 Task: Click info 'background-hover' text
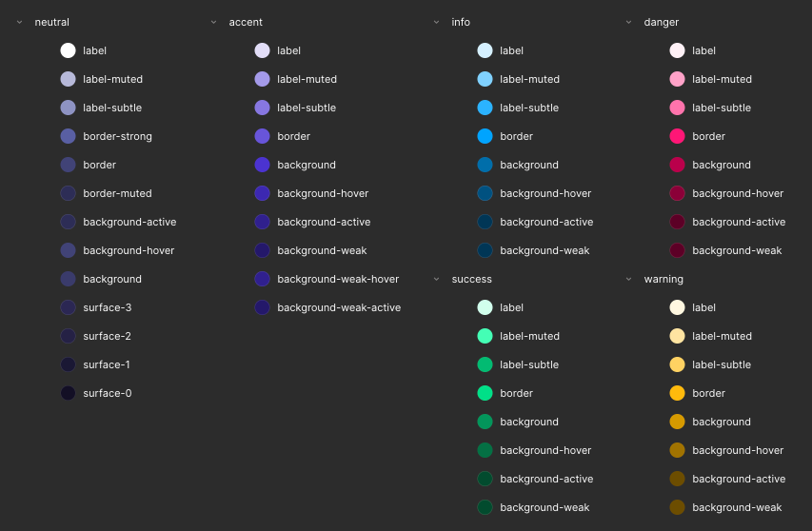click(x=545, y=193)
